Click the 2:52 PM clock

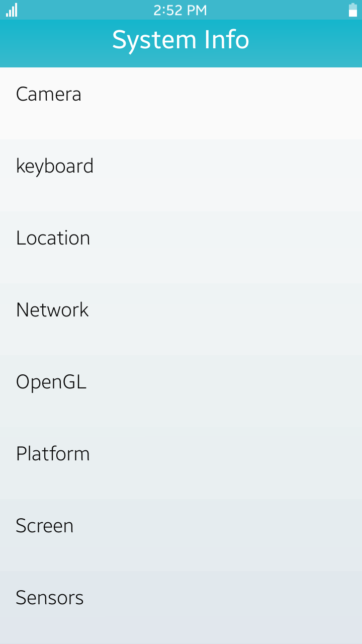pos(180,10)
